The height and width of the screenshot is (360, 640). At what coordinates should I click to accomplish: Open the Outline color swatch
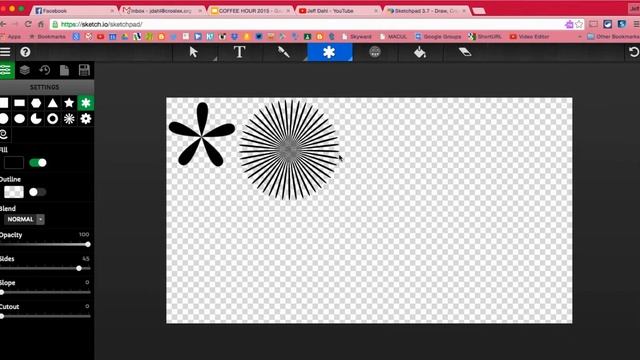[x=13, y=192]
